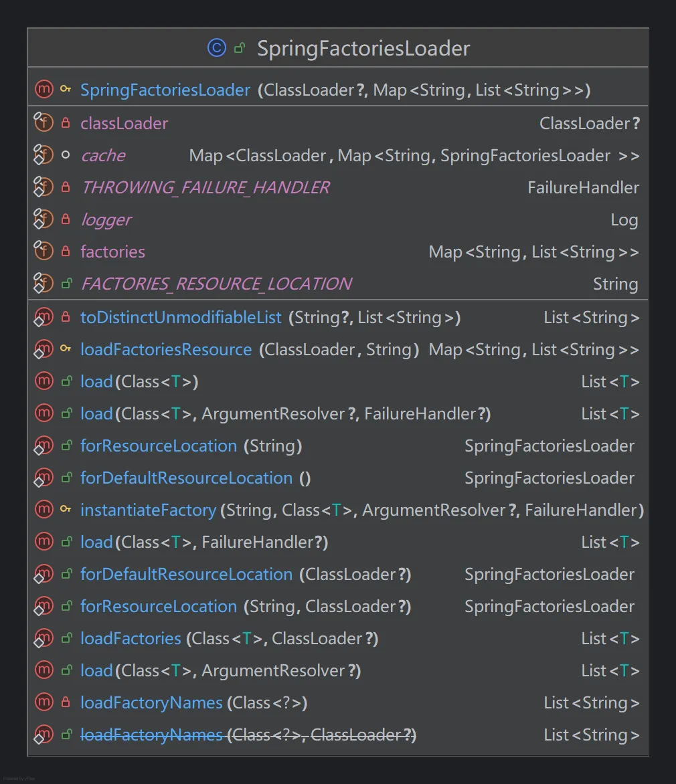Select the factories field name

click(x=112, y=252)
